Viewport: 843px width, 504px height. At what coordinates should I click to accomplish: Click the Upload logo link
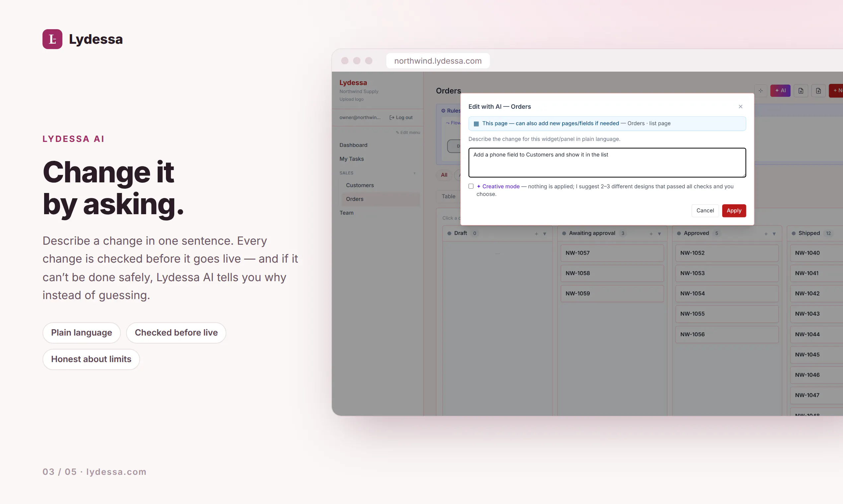pos(351,99)
